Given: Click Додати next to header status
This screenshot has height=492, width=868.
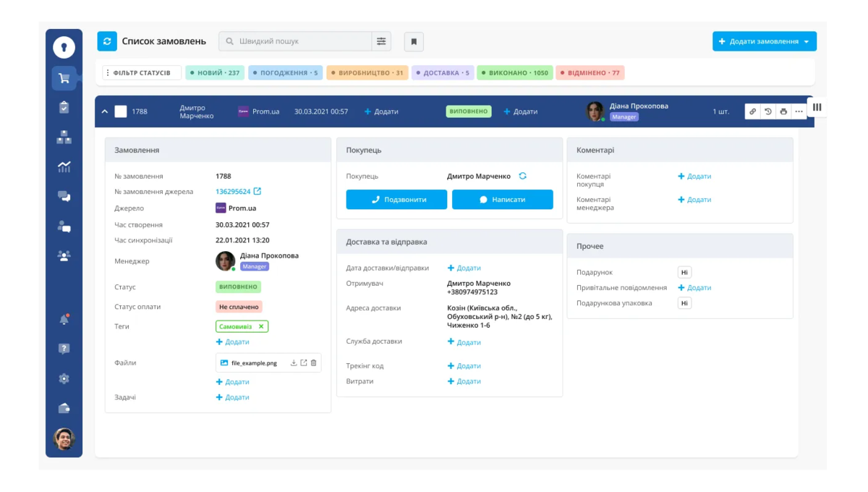Looking at the screenshot, I should coord(520,111).
